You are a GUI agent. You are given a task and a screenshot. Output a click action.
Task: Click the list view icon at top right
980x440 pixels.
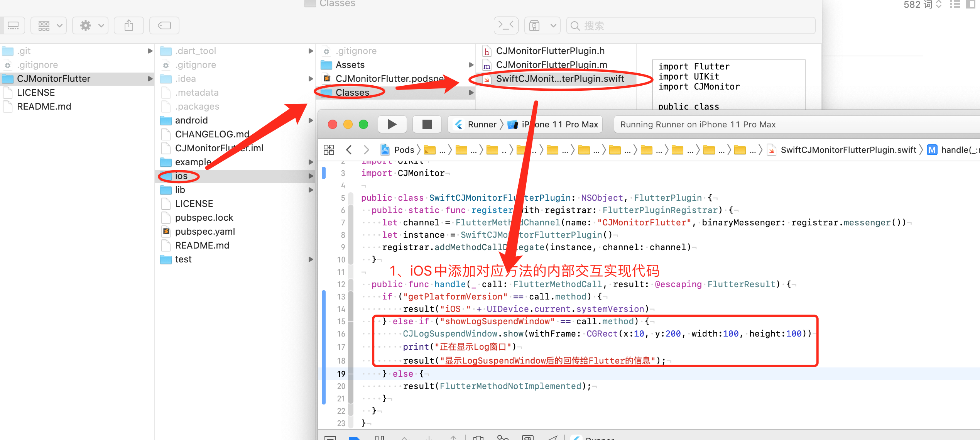coord(955,5)
